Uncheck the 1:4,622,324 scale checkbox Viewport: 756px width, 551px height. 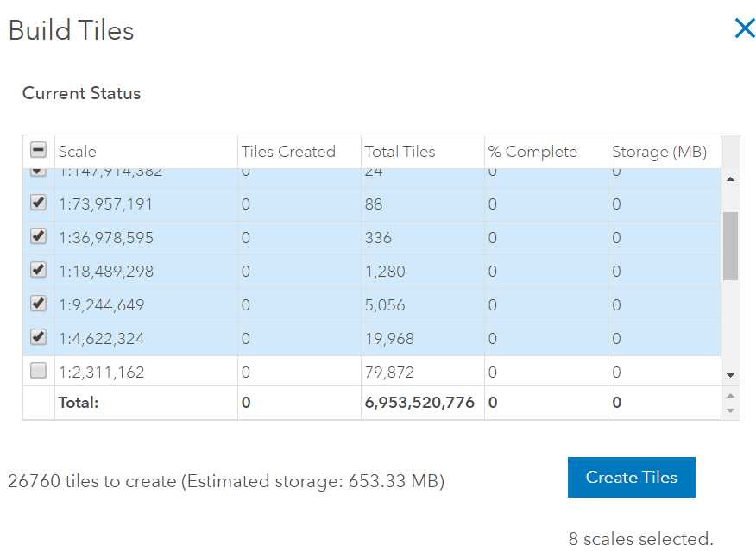tap(38, 338)
